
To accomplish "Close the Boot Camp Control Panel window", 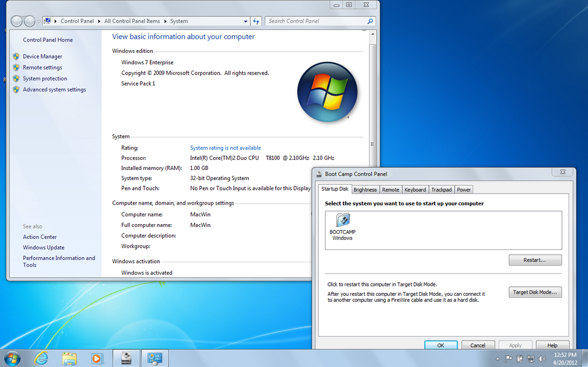I will point(563,172).
